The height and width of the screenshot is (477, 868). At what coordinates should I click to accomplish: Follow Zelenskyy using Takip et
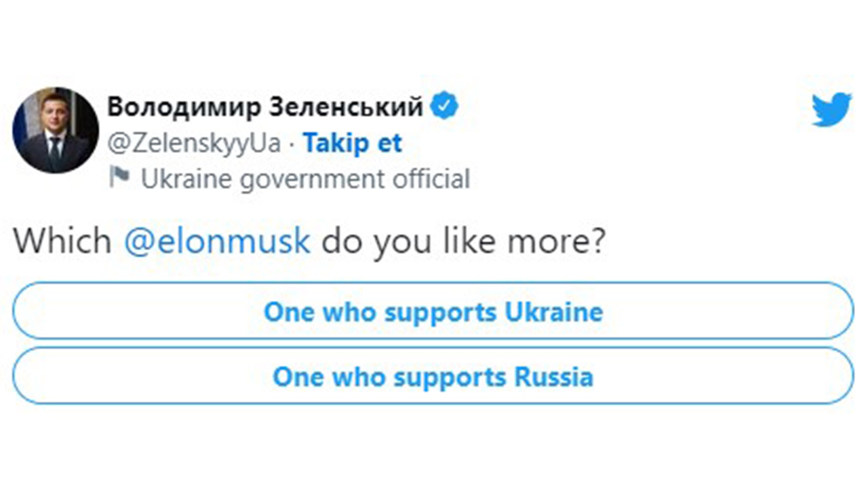pyautogui.click(x=352, y=143)
